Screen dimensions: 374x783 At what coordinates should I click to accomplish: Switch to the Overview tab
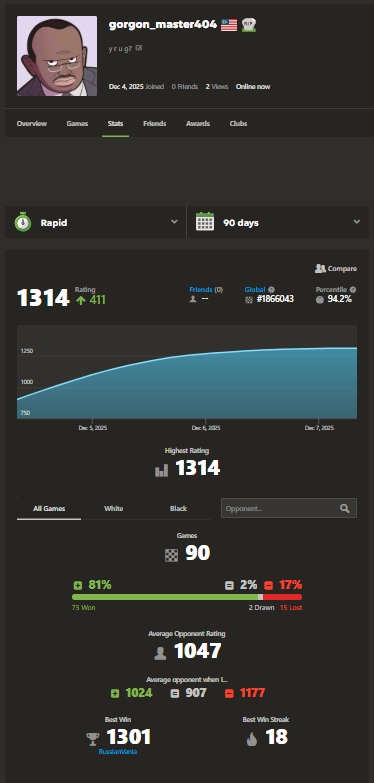[x=31, y=123]
